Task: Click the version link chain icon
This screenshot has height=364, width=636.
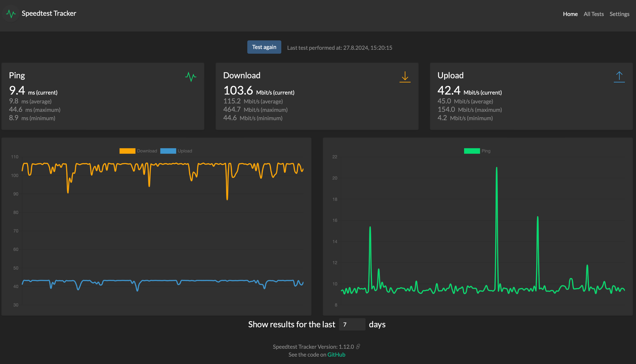Action: click(358, 346)
